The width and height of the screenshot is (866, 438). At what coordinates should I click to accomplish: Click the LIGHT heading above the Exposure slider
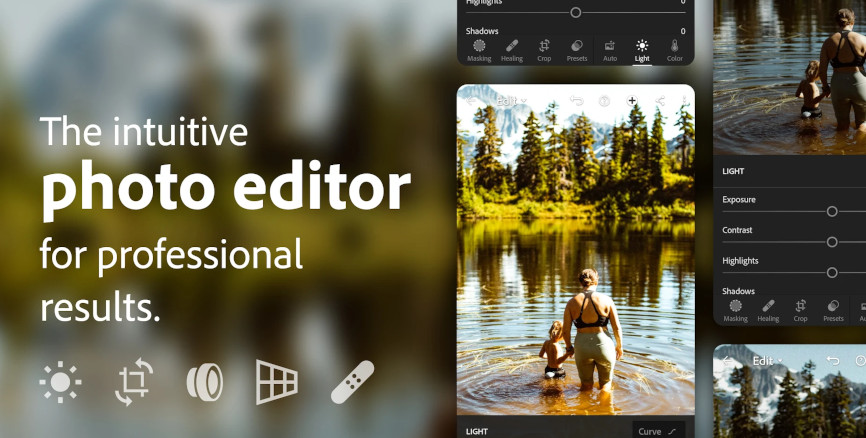pos(733,171)
